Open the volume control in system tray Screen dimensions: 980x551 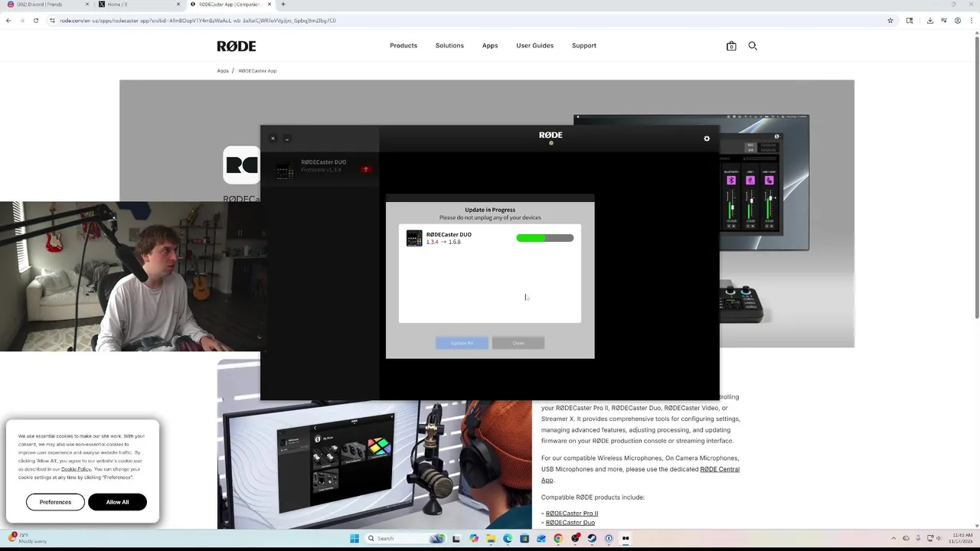click(x=939, y=538)
